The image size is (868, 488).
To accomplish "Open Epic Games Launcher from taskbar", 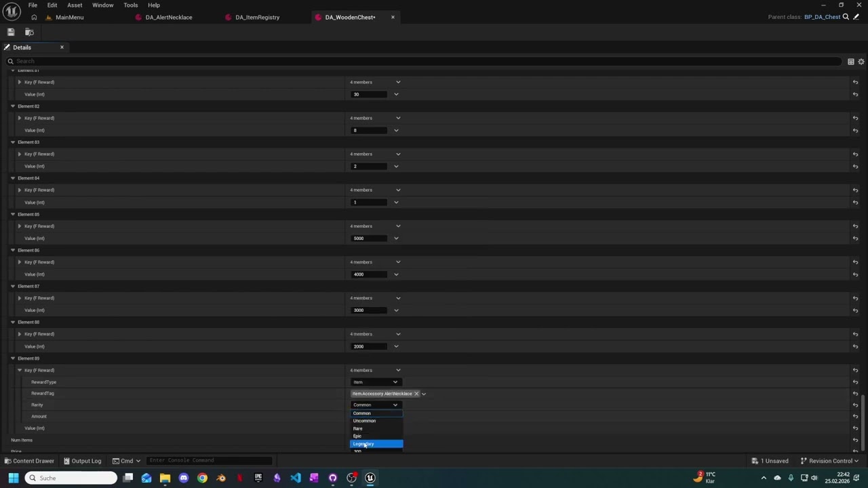I will 258,478.
